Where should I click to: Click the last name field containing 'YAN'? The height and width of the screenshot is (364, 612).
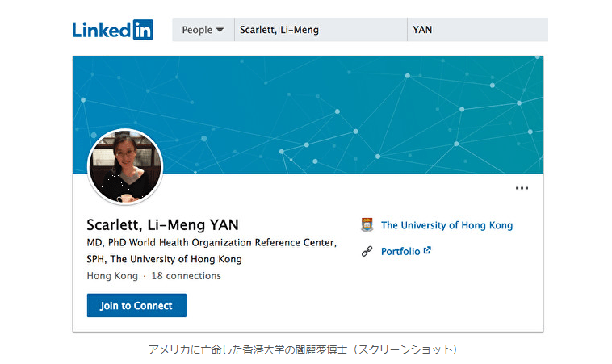pyautogui.click(x=477, y=30)
